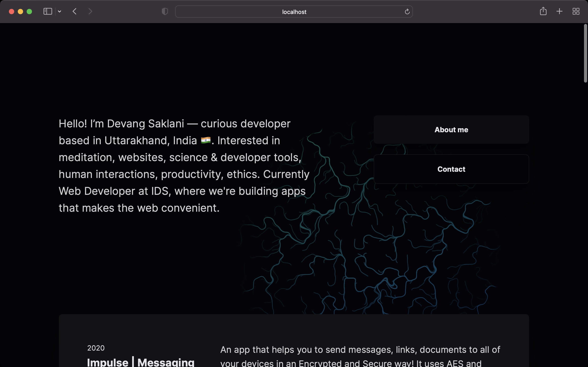588x367 pixels.
Task: Toggle the window to full screen
Action: coord(29,11)
